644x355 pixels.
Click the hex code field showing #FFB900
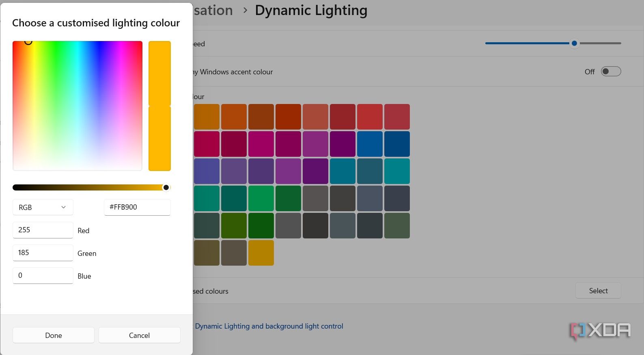point(137,207)
